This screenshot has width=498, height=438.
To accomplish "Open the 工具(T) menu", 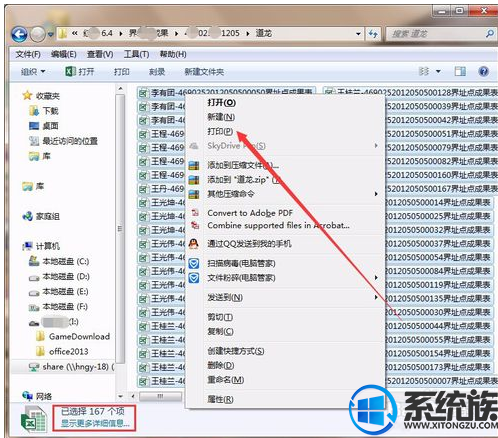I will tap(136, 54).
